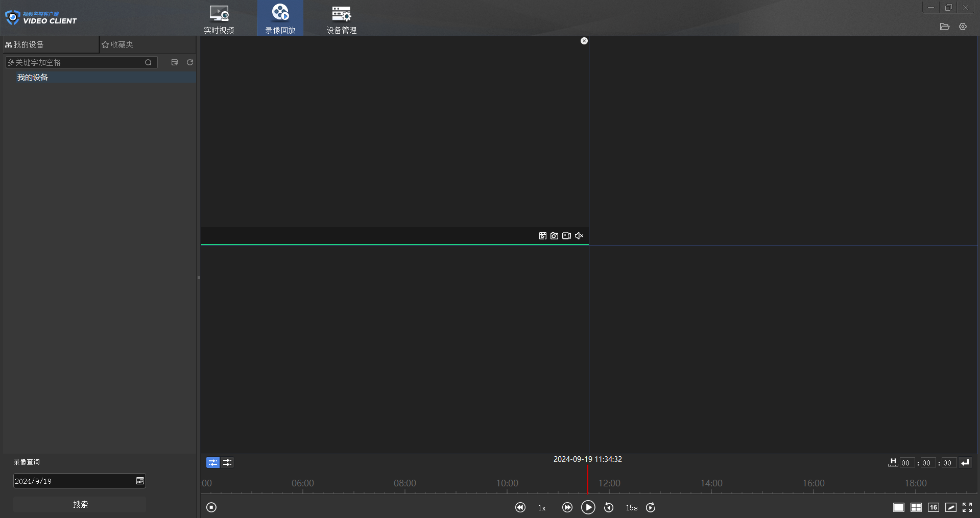Open the 实时视频 live view tab
This screenshot has height=518, width=980.
(219, 19)
